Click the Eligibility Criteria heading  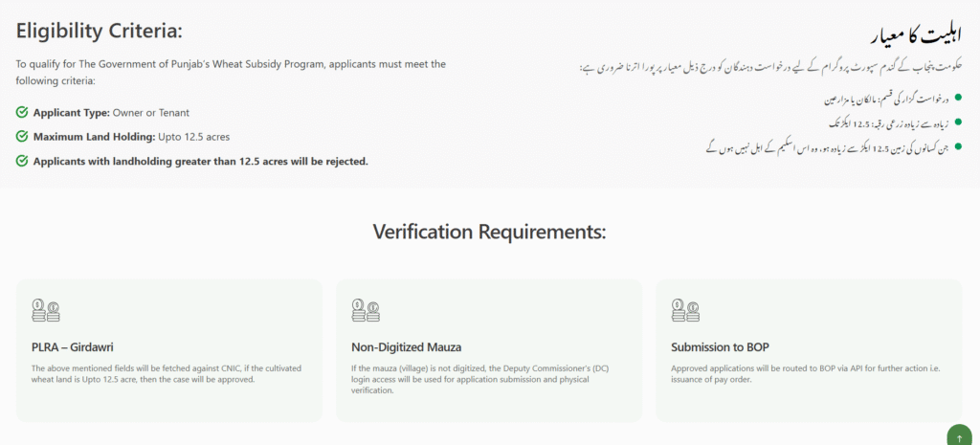(99, 32)
